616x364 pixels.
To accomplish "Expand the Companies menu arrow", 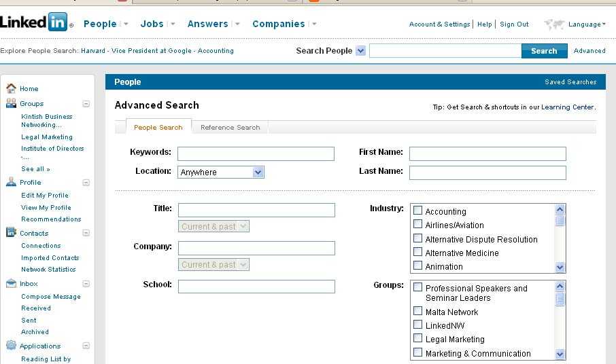I will (x=314, y=24).
